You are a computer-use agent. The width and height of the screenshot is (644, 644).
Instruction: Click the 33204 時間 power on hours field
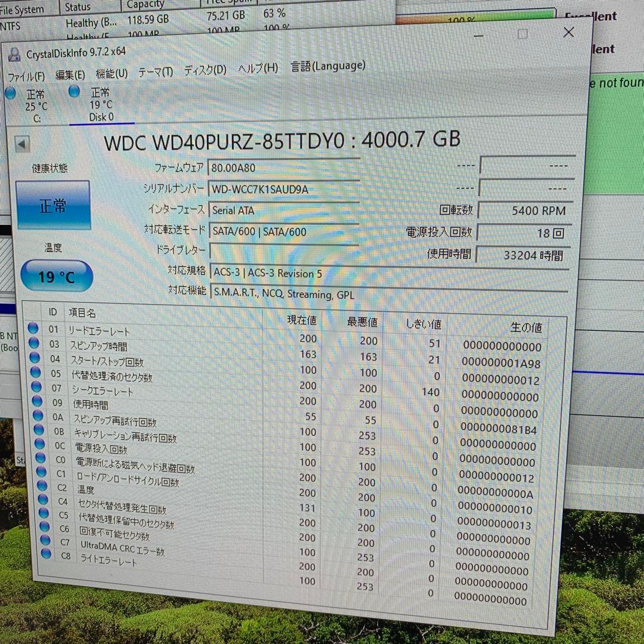(x=524, y=255)
